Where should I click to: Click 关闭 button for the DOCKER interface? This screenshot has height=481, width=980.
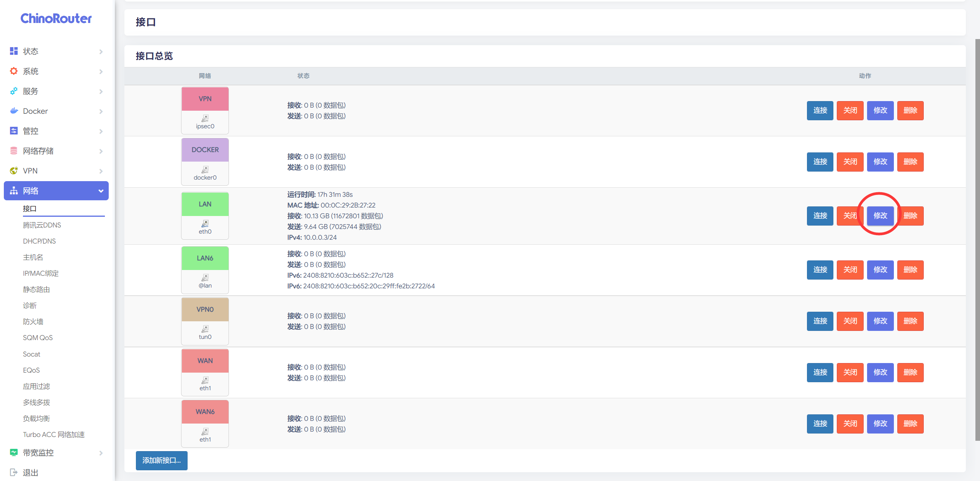coord(850,162)
